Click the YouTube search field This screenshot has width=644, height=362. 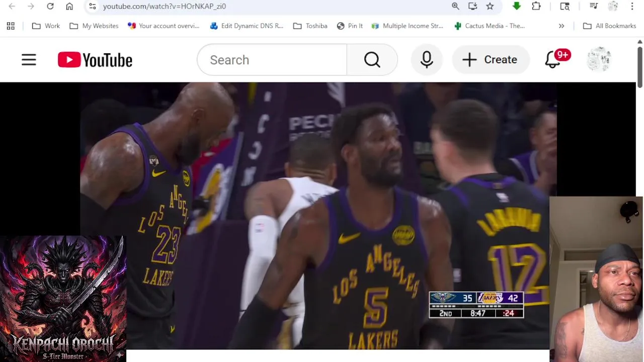[x=272, y=60]
